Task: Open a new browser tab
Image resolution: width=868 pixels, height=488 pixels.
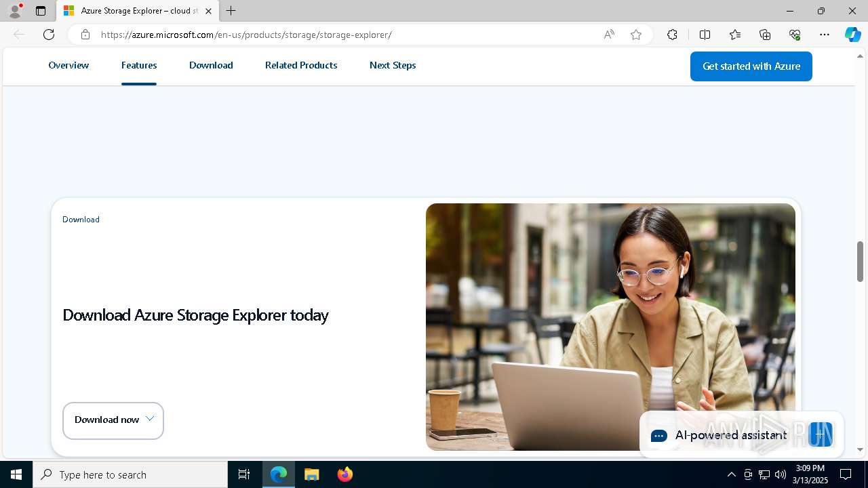Action: (231, 11)
